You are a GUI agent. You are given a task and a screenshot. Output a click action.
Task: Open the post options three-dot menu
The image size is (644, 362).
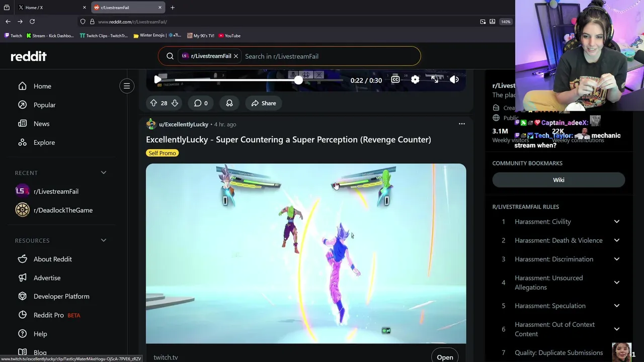coord(461,124)
